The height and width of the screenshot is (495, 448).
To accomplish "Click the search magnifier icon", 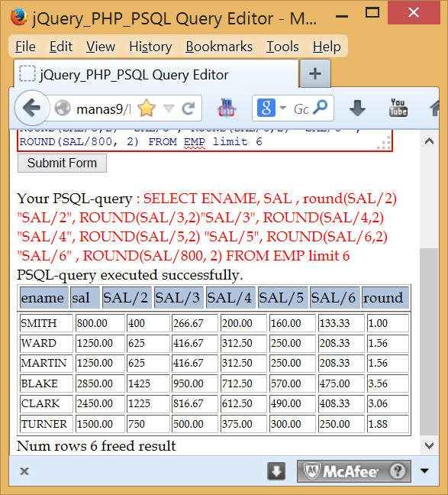I will point(321,108).
